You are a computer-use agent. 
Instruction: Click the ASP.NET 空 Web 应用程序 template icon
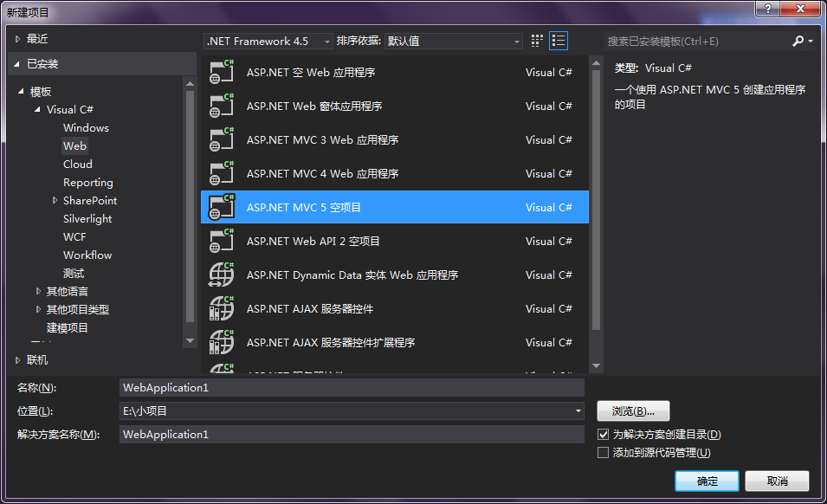[222, 72]
